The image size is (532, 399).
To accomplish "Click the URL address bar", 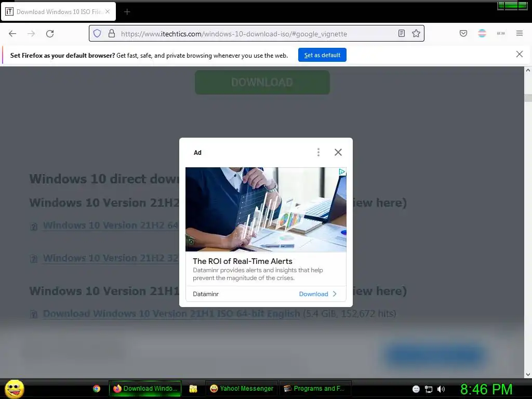I will 257,34.
